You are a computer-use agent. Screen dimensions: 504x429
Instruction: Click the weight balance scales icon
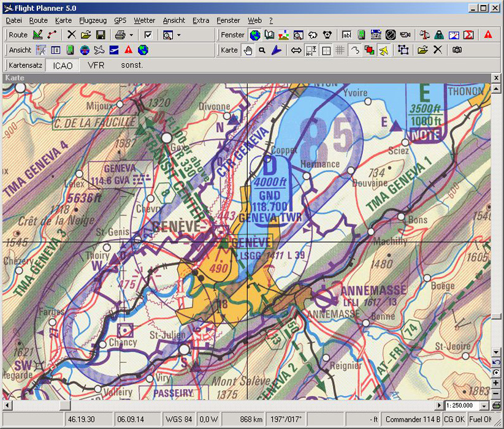(x=425, y=35)
